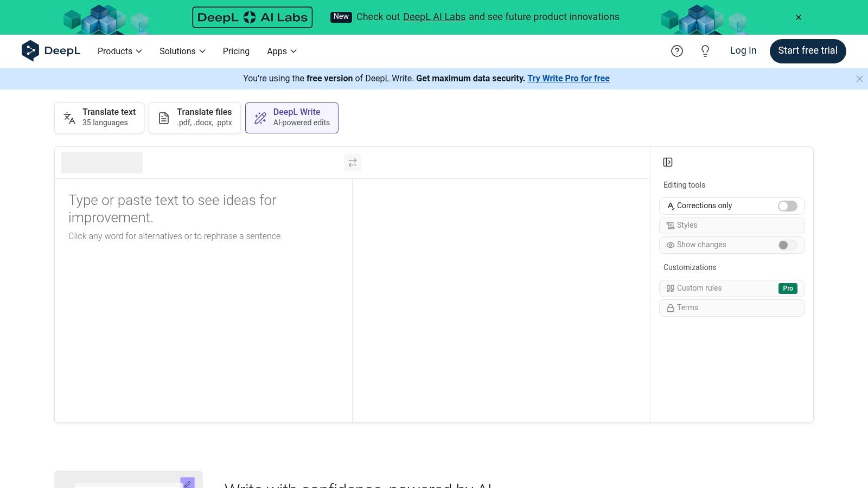
Task: Expand the Solutions dropdown menu
Action: [182, 51]
